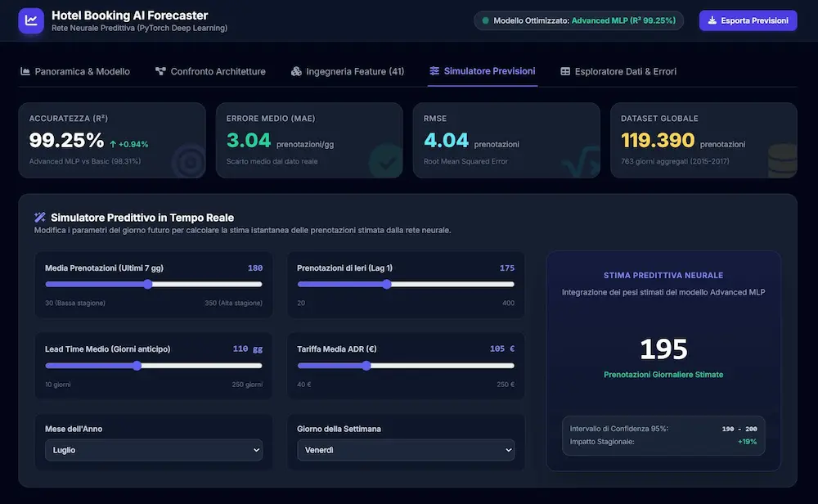Click the chart icon beside Panoramica & Modello
The width and height of the screenshot is (818, 504).
tap(25, 71)
